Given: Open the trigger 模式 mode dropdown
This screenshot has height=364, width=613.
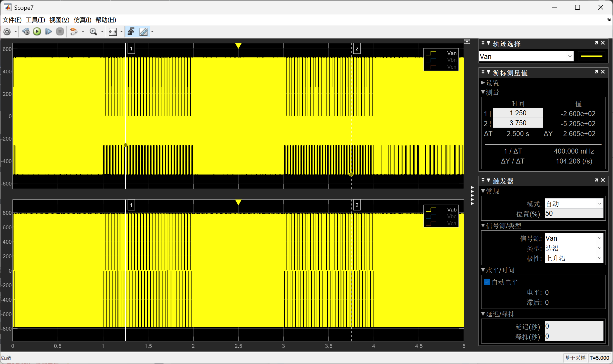Looking at the screenshot, I should 574,204.
